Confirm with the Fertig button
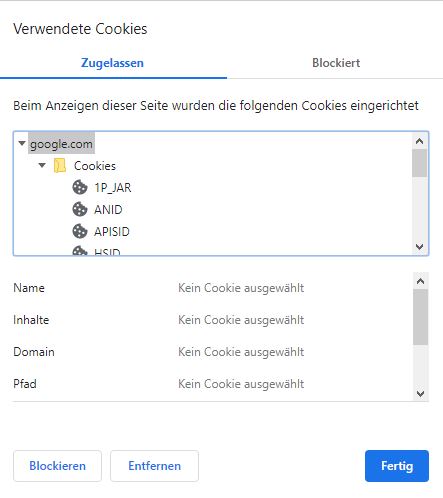443x498 pixels. pos(397,466)
